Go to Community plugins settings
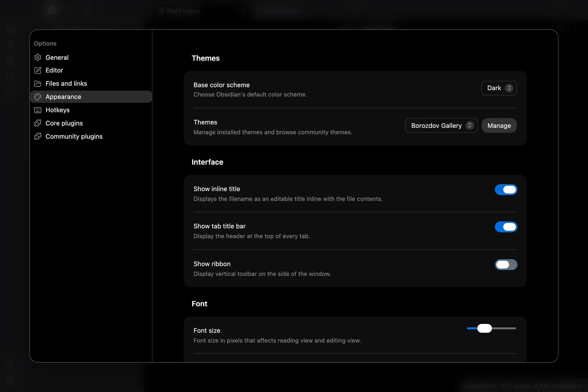This screenshot has height=392, width=588. (91, 136)
